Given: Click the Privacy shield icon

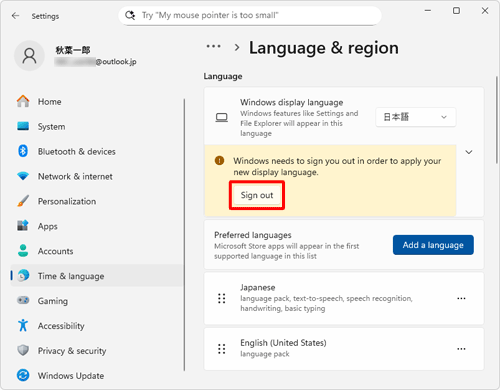Looking at the screenshot, I should 23,350.
